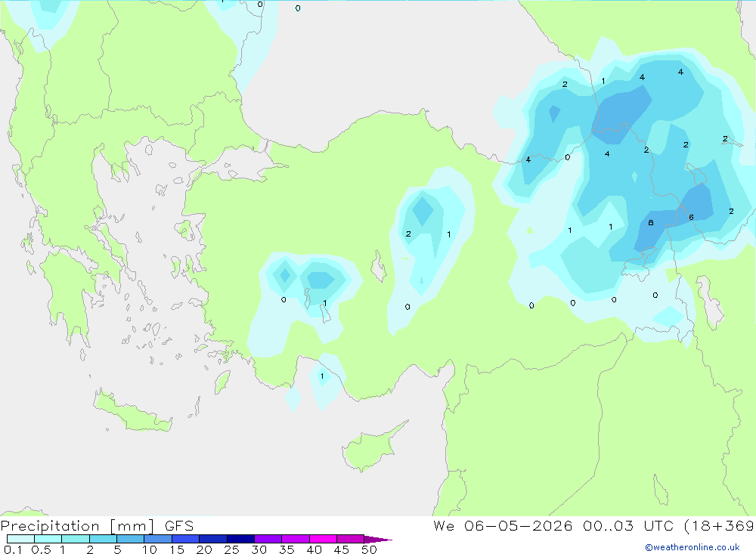Image resolution: width=756 pixels, height=554 pixels.
Task: Click the 2–5 mm legend color swatch
Action: coord(103,539)
